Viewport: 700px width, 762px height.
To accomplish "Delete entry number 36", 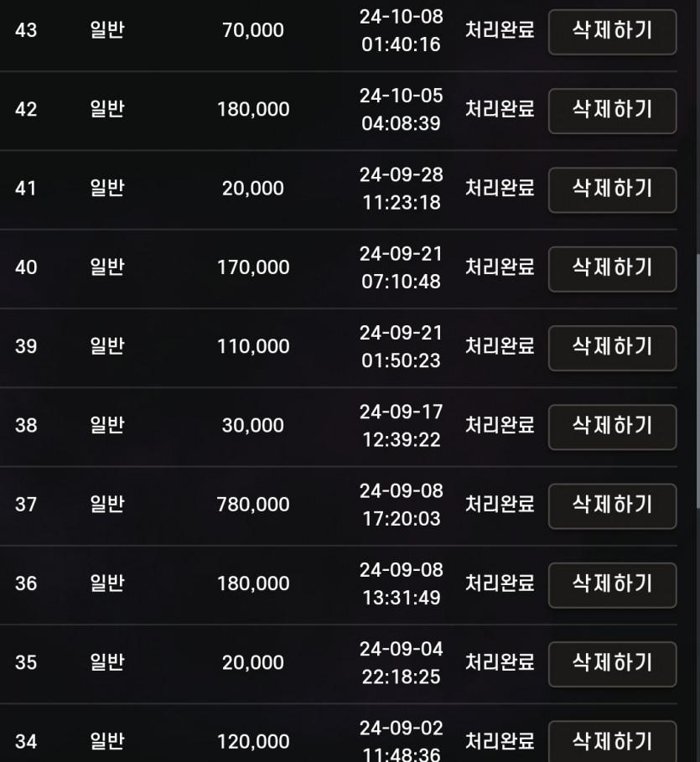I will point(612,584).
